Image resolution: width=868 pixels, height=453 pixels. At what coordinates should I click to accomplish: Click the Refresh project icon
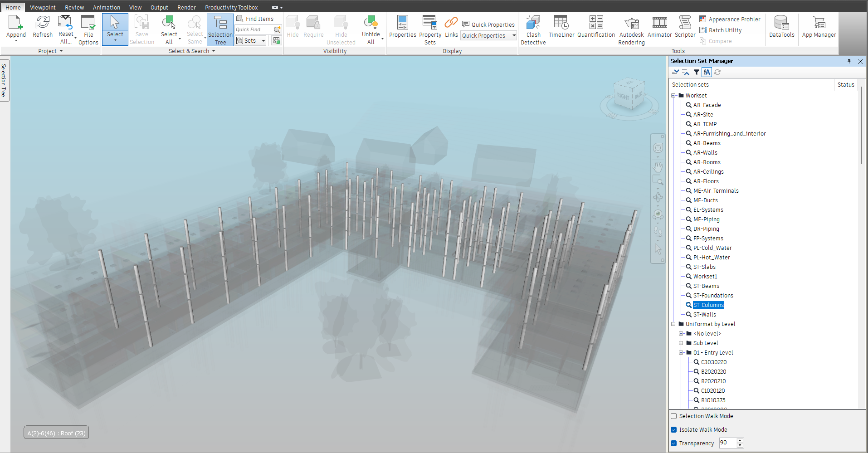click(43, 23)
